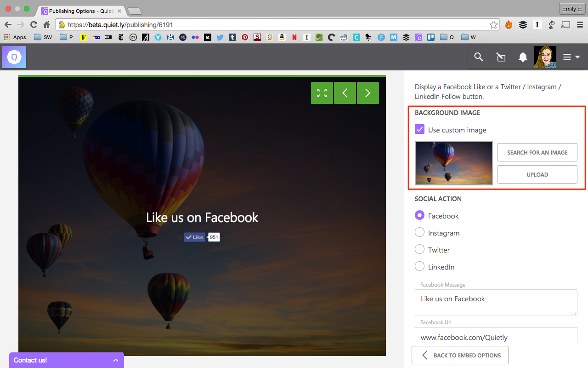Open the Buffer extension in the Chrome toolbar
The width and height of the screenshot is (588, 368).
click(x=523, y=25)
